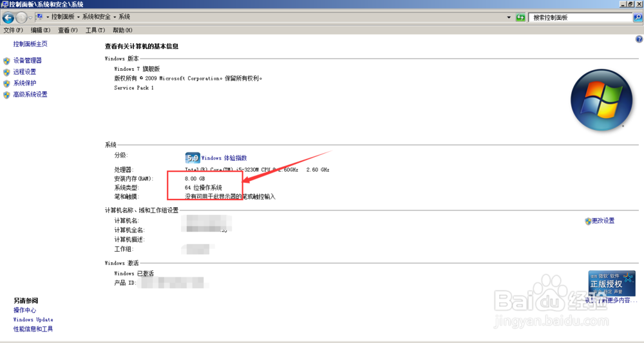Focus the 搜索控制面板 search box
The image size is (644, 343).
pos(580,17)
